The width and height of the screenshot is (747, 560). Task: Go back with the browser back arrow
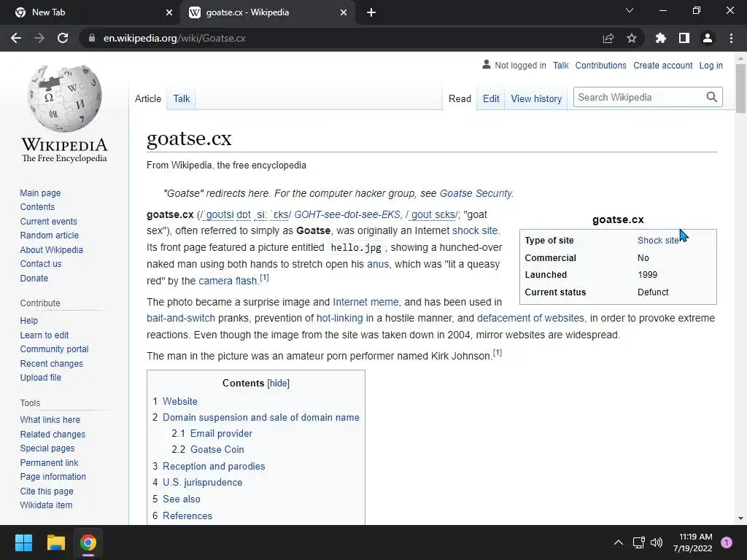[16, 38]
